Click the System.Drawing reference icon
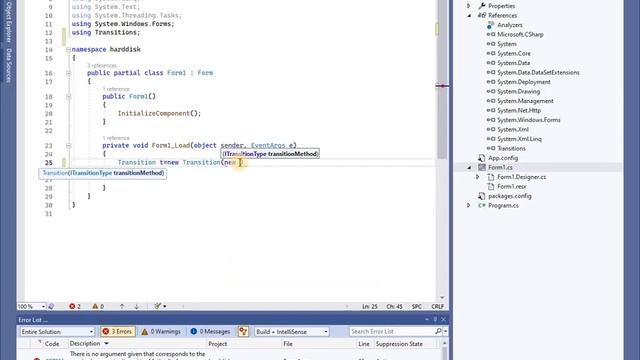640x360 pixels. (491, 91)
